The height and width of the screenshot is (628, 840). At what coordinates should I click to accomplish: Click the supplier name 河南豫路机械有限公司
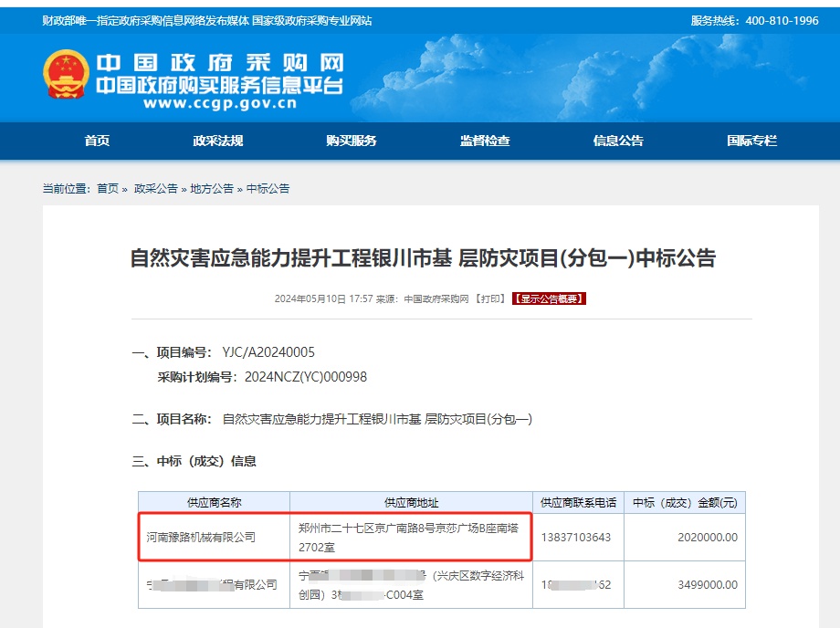tap(201, 538)
